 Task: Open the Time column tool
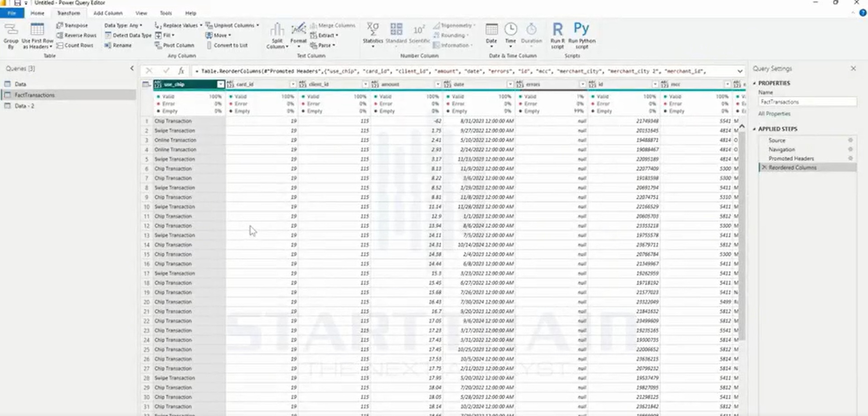tap(510, 35)
